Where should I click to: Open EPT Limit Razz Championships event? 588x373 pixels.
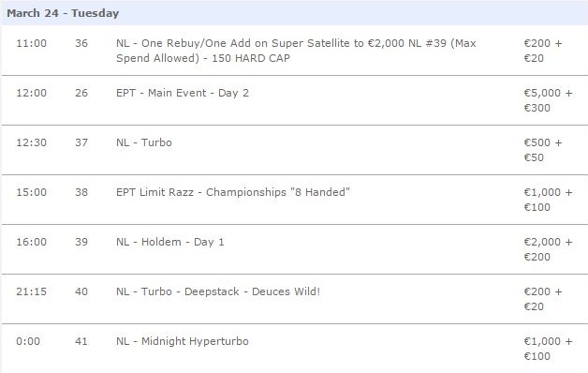pyautogui.click(x=233, y=192)
